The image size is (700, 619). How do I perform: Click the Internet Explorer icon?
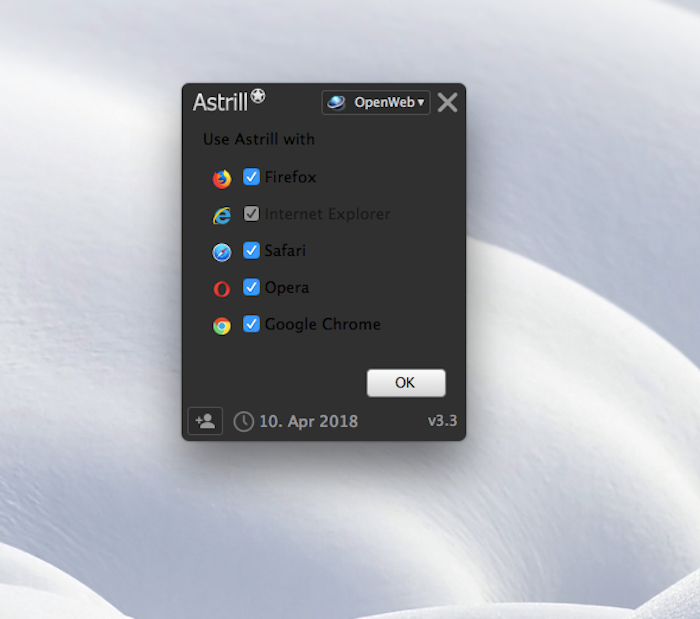(x=222, y=216)
